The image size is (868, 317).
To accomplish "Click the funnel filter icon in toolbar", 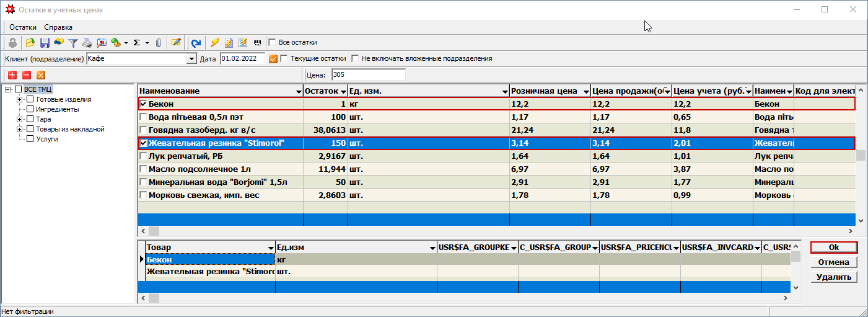I will click(72, 43).
